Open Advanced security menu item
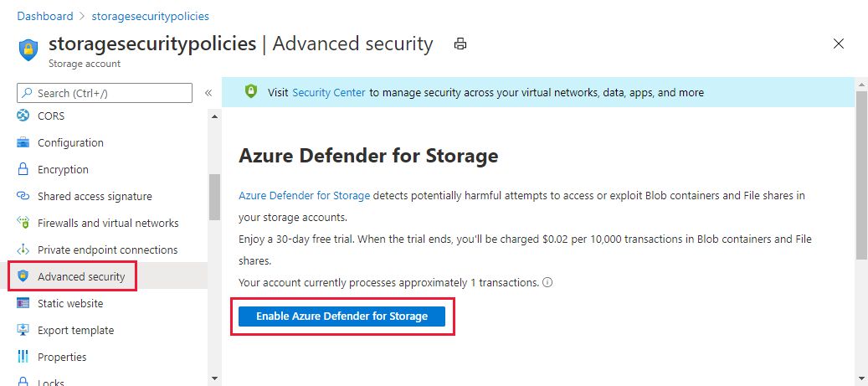The image size is (868, 386). point(80,276)
